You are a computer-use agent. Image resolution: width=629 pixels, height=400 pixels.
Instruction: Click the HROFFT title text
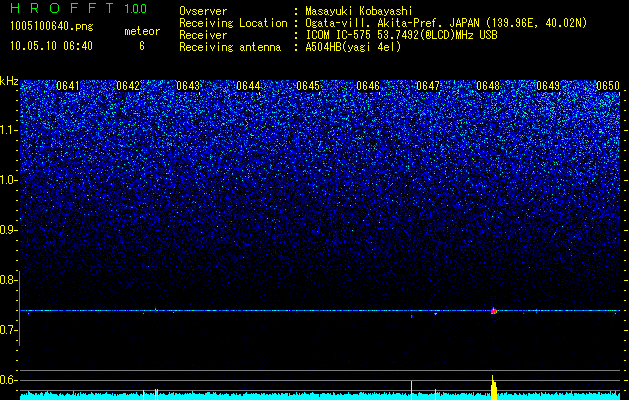tap(63, 8)
